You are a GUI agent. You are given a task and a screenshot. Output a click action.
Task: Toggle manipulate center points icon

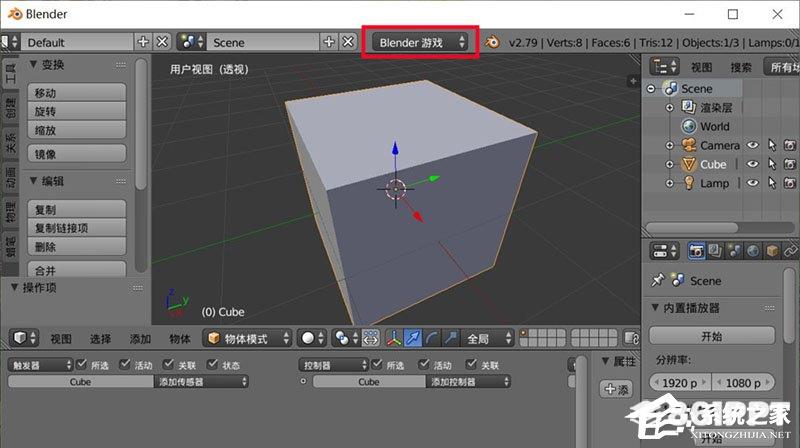pyautogui.click(x=371, y=338)
